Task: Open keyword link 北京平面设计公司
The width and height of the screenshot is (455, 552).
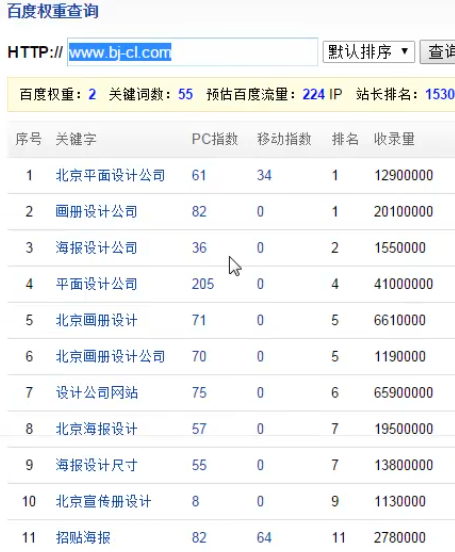Action: [x=110, y=175]
